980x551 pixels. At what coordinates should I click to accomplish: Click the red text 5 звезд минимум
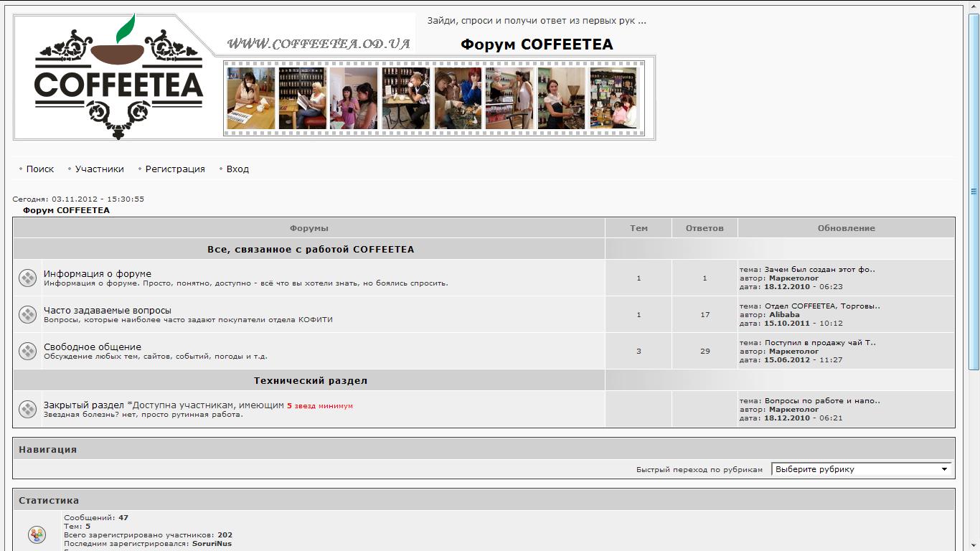point(320,406)
